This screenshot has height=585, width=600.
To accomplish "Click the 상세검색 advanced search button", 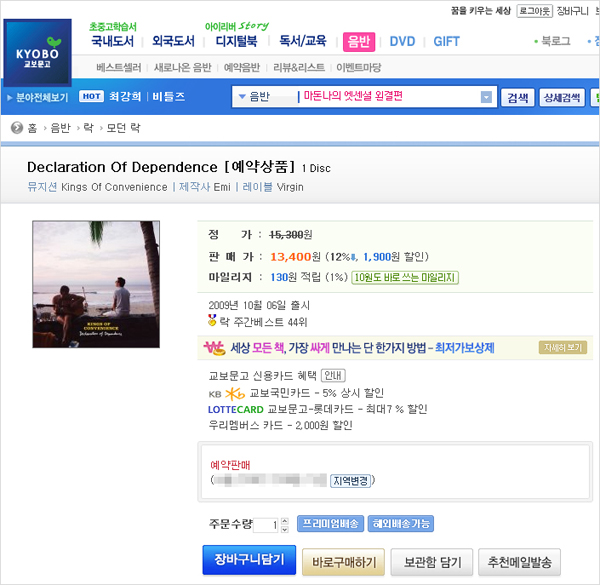I will 562,98.
